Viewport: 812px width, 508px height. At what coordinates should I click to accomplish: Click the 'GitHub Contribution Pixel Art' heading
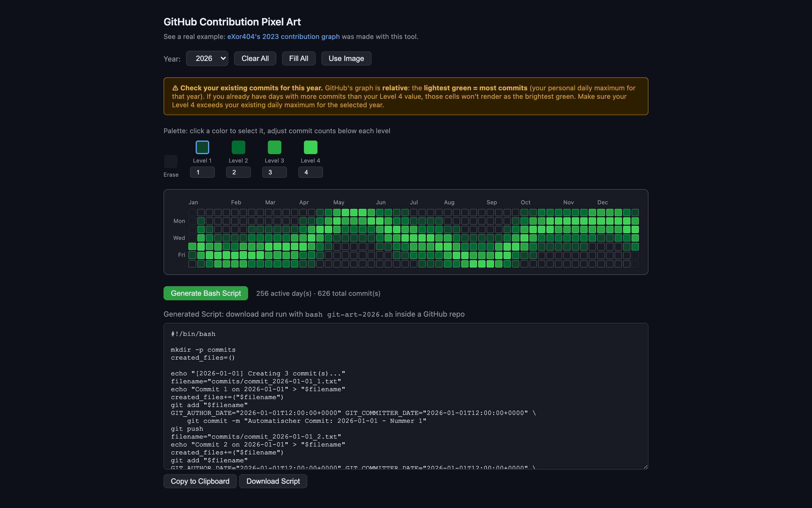click(x=232, y=22)
